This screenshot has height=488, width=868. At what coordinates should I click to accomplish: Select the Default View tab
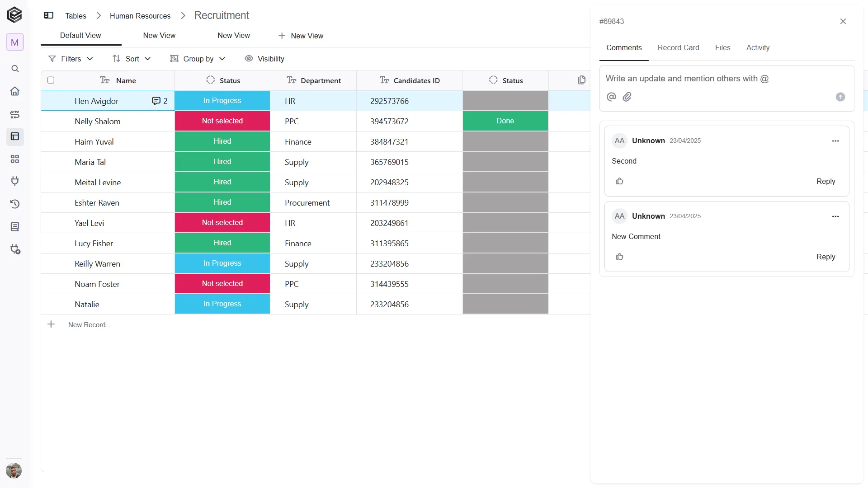(x=80, y=36)
